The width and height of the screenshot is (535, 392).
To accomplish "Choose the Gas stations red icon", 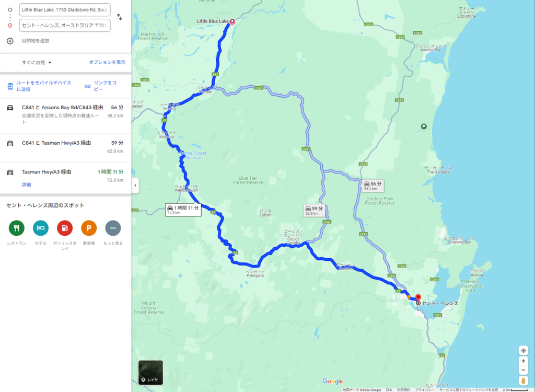I will point(65,228).
